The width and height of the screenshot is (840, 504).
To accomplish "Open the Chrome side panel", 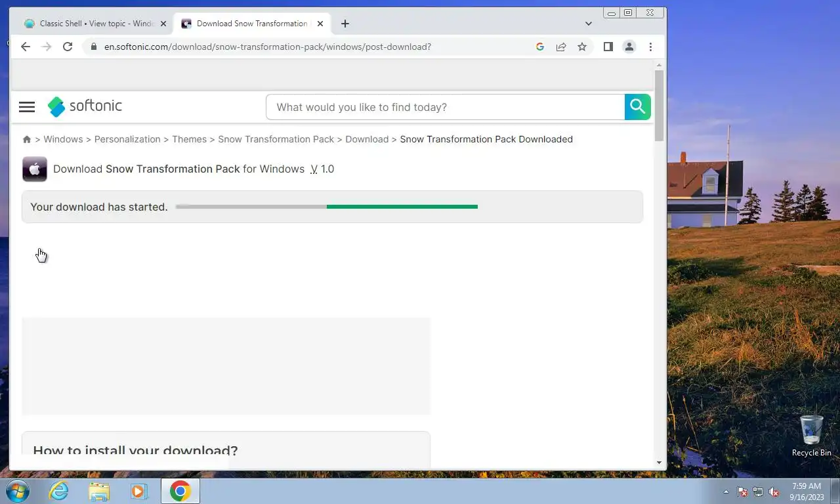I will [608, 47].
